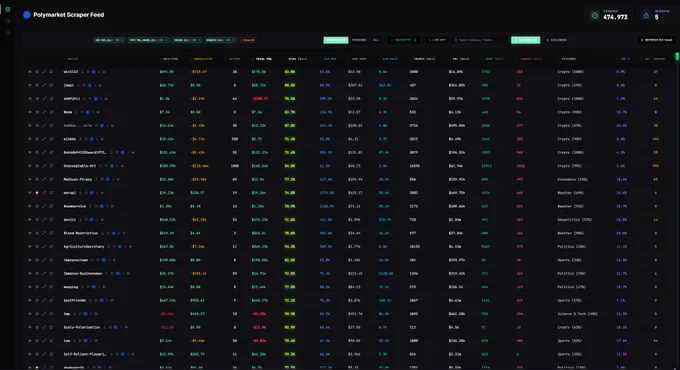
Task: Expand the Blend-Restriction row details arrow
Action: 44,233
